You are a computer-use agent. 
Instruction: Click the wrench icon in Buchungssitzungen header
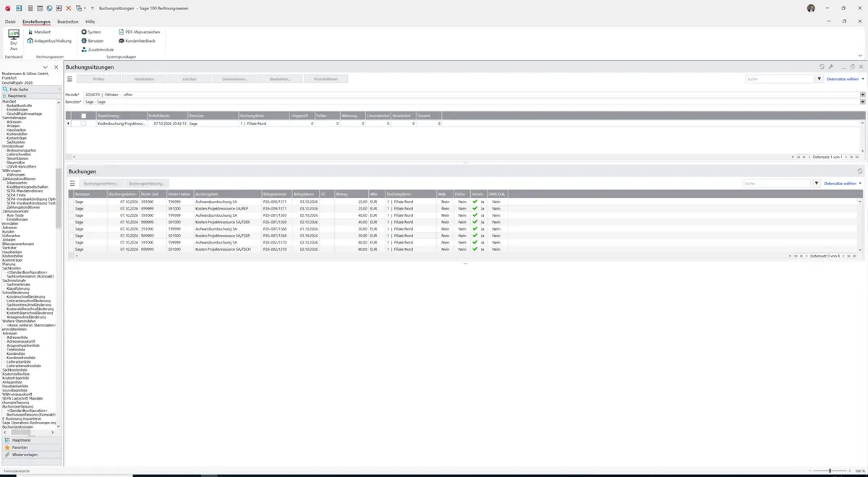click(x=832, y=66)
